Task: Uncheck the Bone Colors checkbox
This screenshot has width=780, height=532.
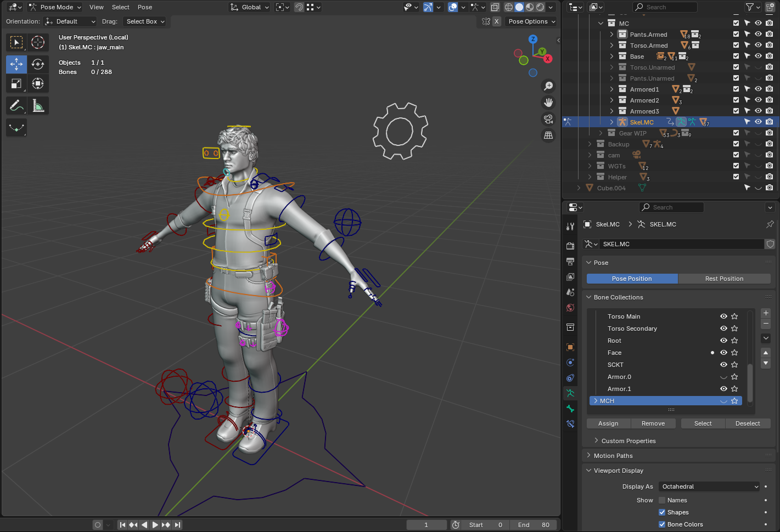Action: 662,524
